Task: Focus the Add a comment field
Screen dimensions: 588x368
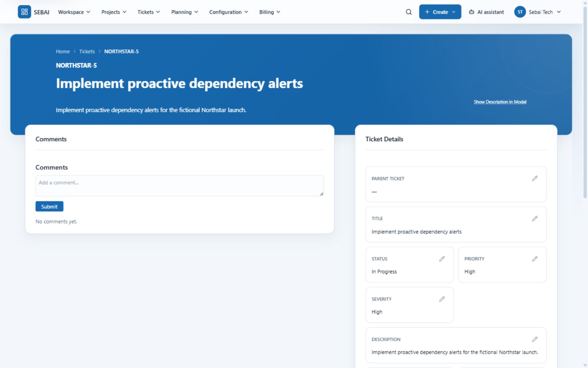Action: [180, 186]
